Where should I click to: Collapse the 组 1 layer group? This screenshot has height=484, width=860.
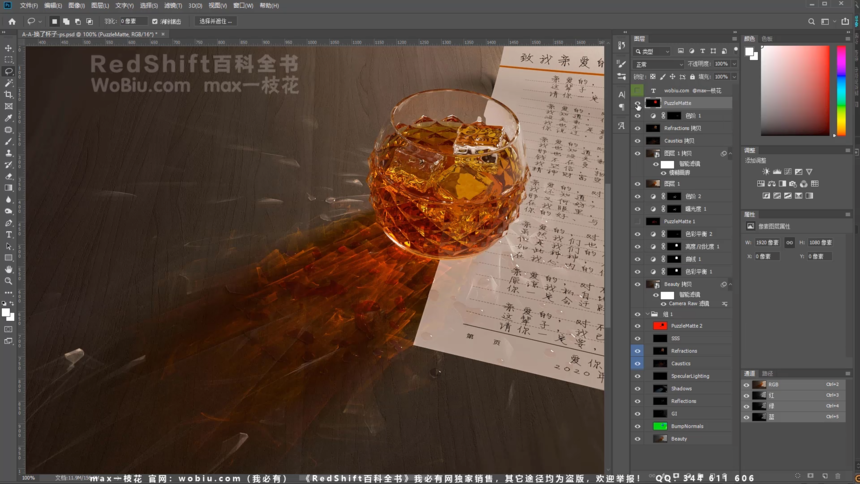[x=648, y=314]
